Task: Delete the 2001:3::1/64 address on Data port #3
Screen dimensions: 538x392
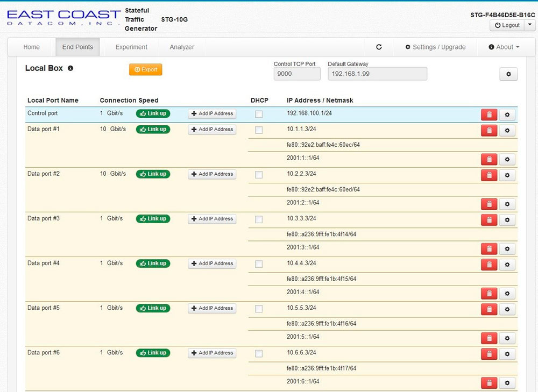Action: tap(489, 248)
